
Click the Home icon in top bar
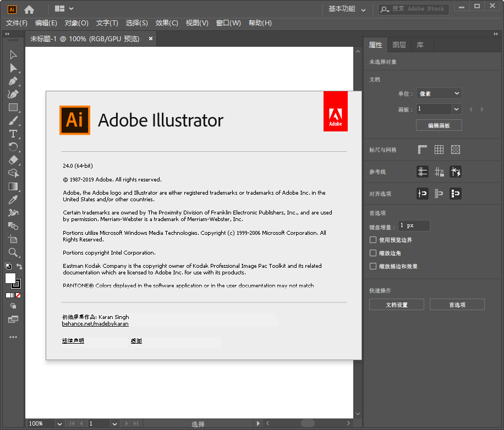[x=29, y=9]
